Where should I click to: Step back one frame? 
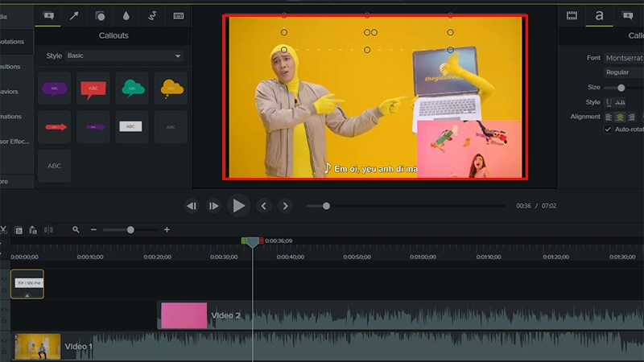pos(192,206)
